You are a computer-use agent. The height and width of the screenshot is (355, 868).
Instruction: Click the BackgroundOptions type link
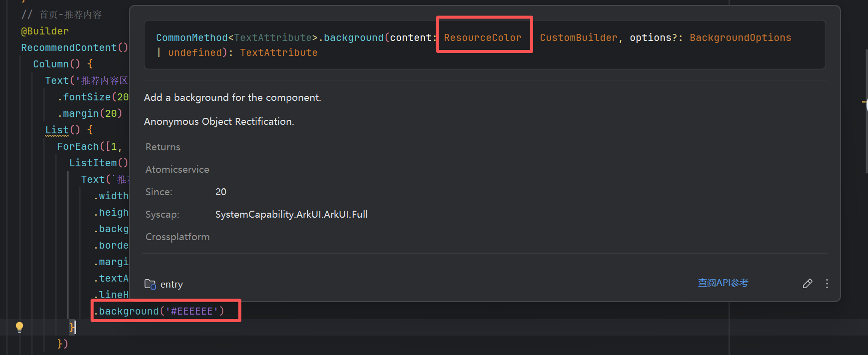coord(740,37)
